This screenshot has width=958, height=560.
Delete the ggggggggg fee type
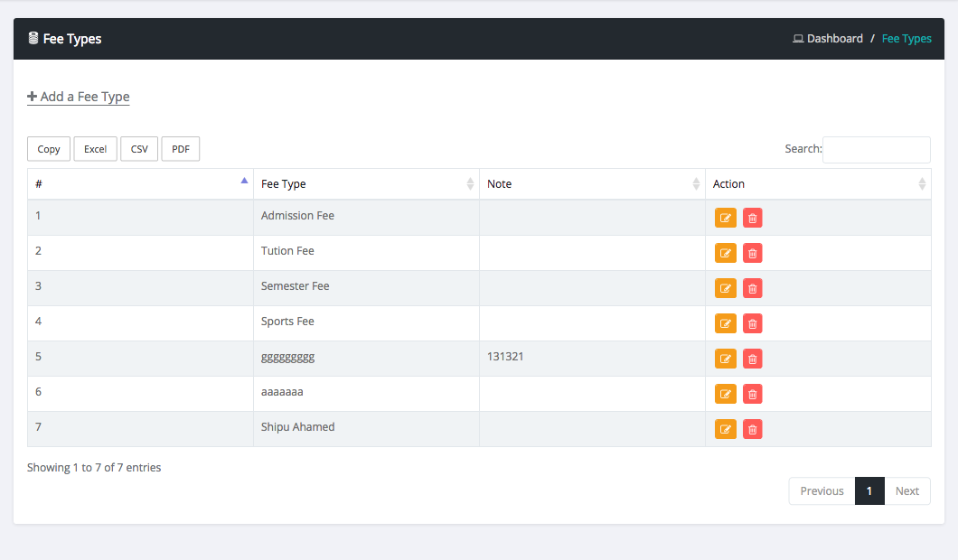click(x=752, y=359)
